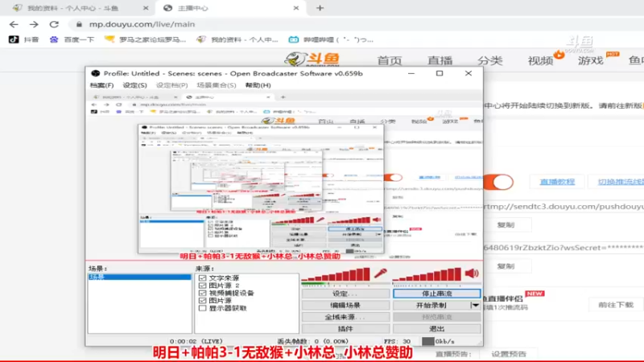Click the 丢失帧数 status entry
This screenshot has width=644, height=362.
click(312, 341)
